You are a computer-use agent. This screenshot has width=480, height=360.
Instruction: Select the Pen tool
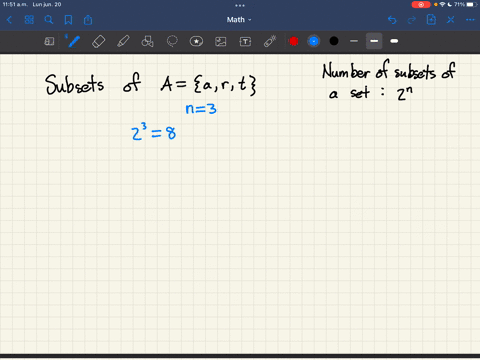point(73,41)
